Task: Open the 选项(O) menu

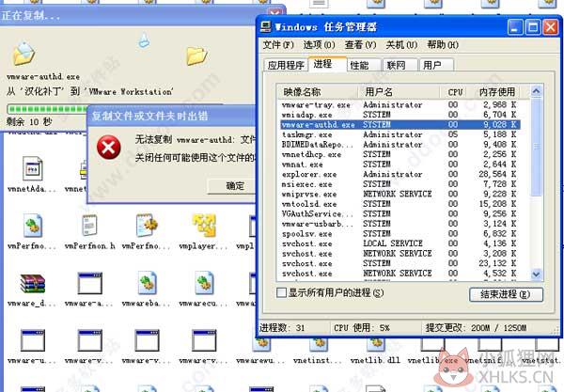Action: coord(319,45)
